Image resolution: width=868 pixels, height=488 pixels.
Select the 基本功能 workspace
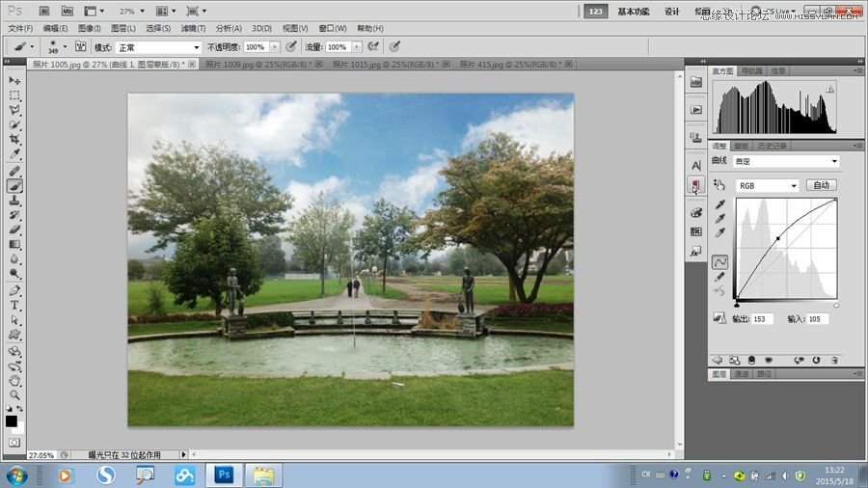point(634,12)
